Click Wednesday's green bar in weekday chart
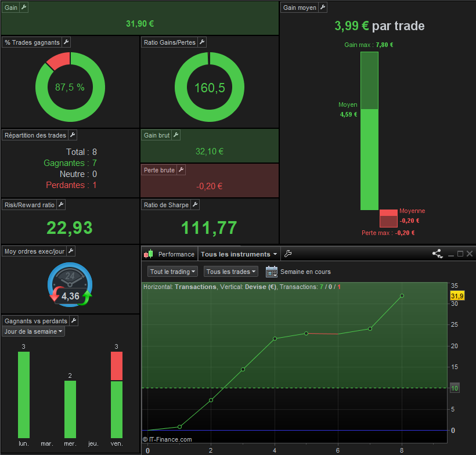This screenshot has height=455, width=476. [70, 409]
